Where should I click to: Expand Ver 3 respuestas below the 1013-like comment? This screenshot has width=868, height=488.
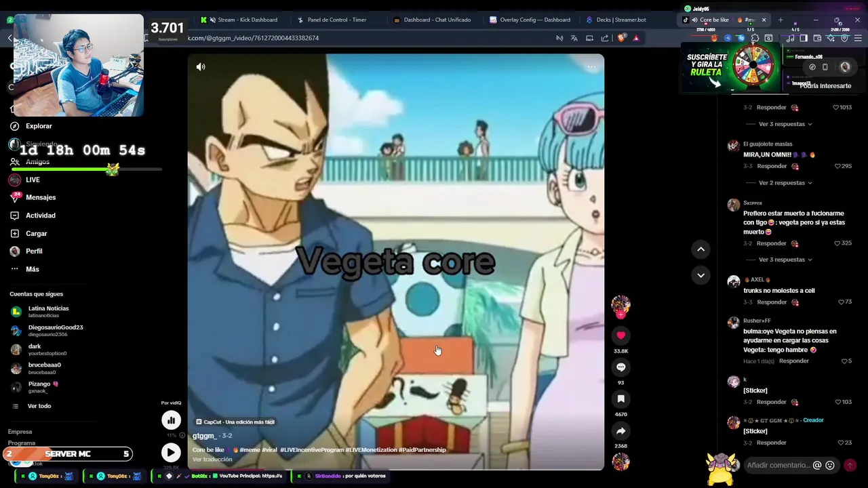click(x=785, y=124)
